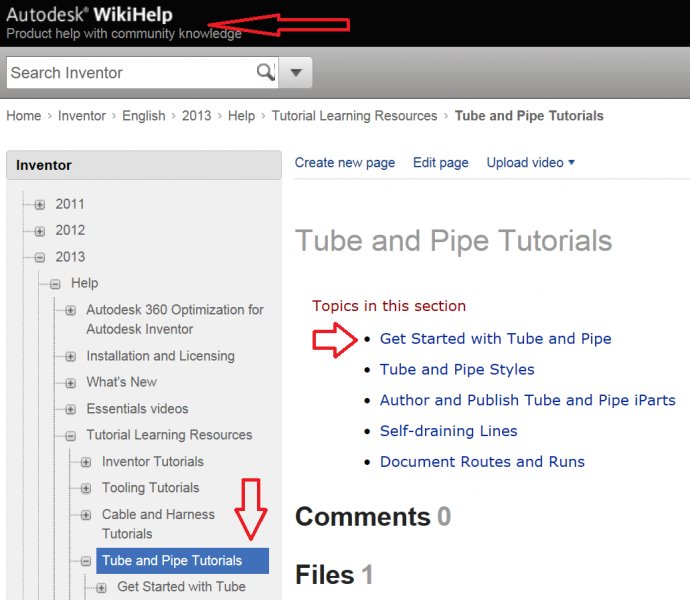Collapse Tutorial Learning Resources node

(70, 436)
